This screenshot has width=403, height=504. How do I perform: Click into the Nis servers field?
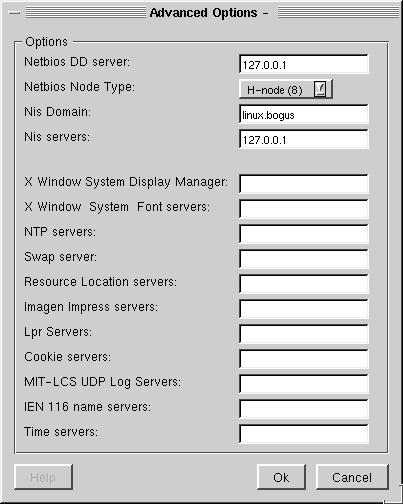click(304, 139)
